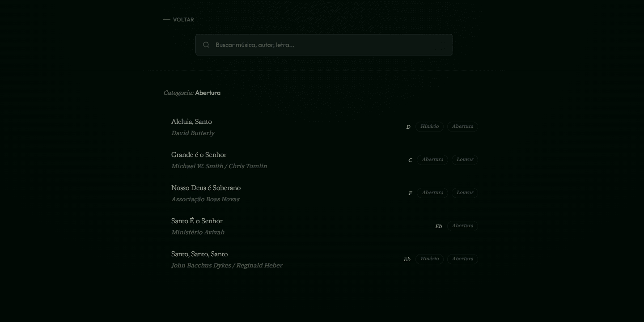644x322 pixels.
Task: Select Abertura tag on Santo É o Senhor
Action: (x=462, y=226)
